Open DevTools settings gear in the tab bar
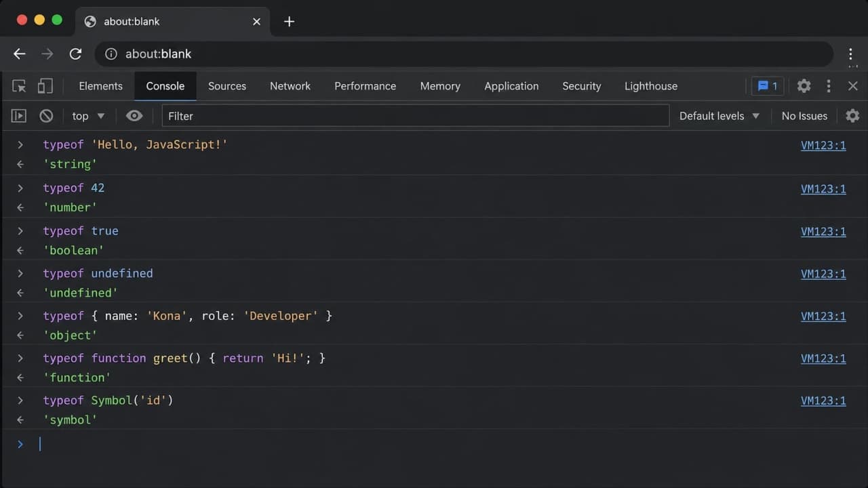 pyautogui.click(x=804, y=86)
